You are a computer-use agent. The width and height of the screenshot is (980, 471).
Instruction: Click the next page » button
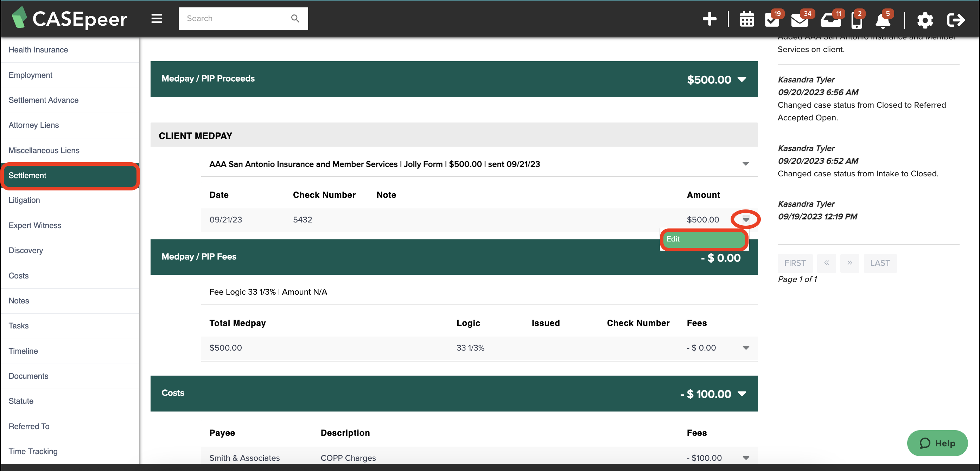click(x=849, y=263)
